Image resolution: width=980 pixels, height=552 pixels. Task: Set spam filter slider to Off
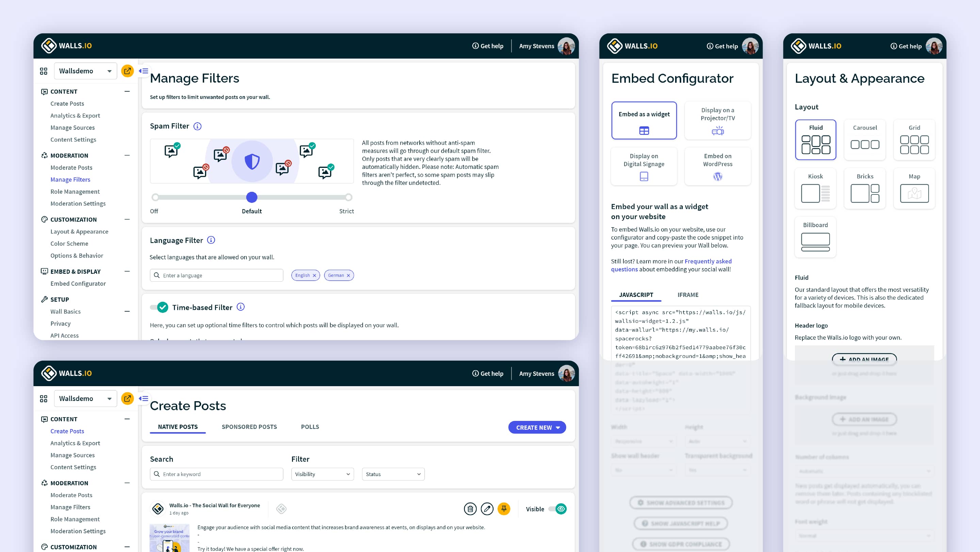point(155,197)
